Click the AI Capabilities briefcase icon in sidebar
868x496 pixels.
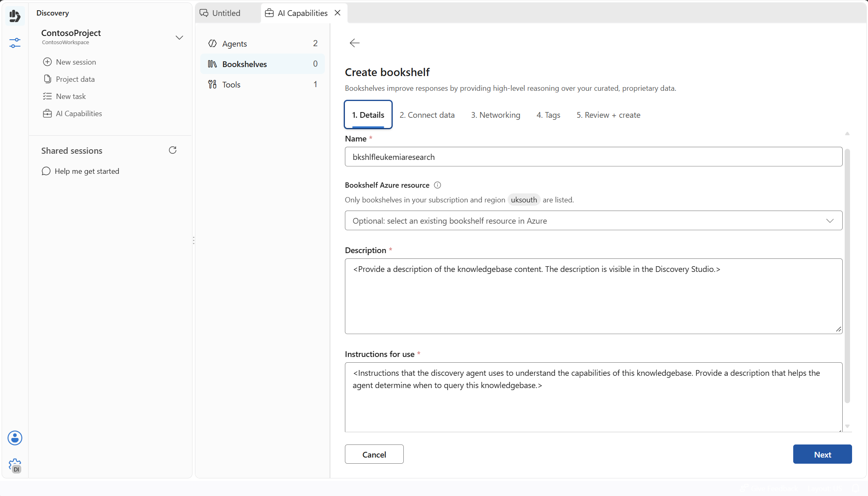[47, 113]
